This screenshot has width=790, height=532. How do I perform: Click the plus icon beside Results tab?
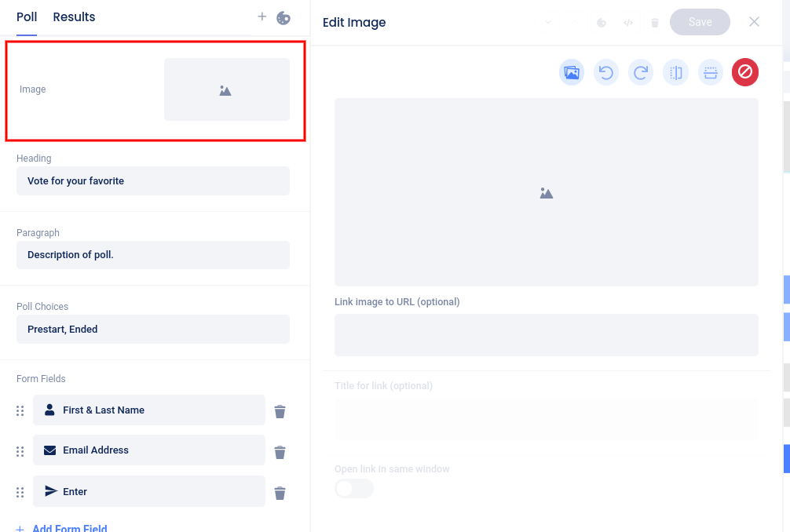(x=262, y=16)
